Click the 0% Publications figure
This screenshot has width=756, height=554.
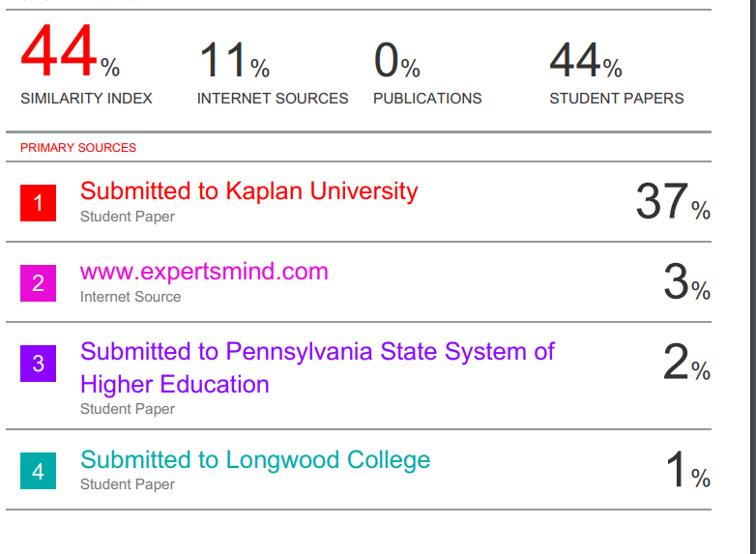pyautogui.click(x=396, y=61)
